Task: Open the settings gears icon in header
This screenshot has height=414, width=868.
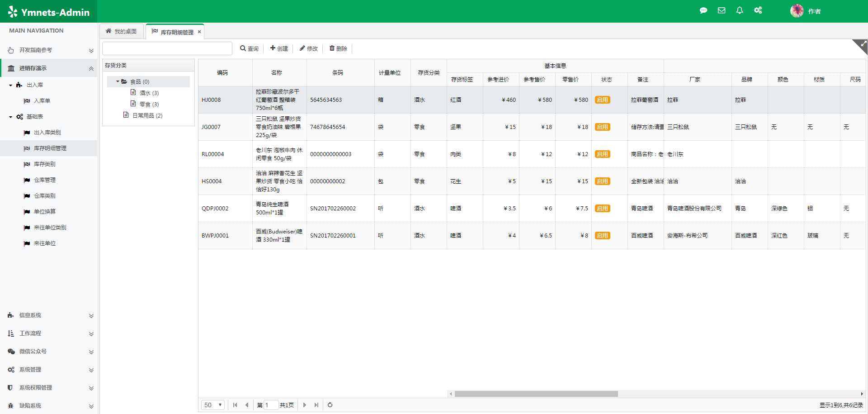Action: pos(758,10)
